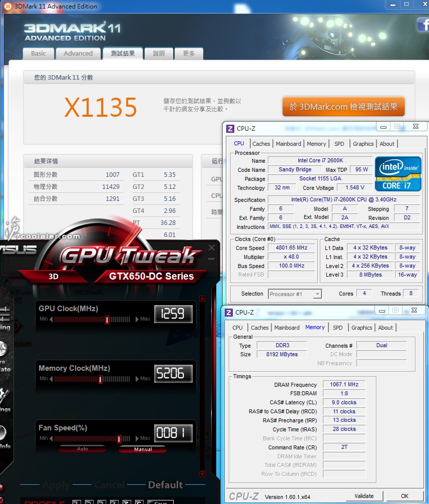The height and width of the screenshot is (504, 429).
Task: Click the 3DMark 11 title bar app icon
Action: 8,6
